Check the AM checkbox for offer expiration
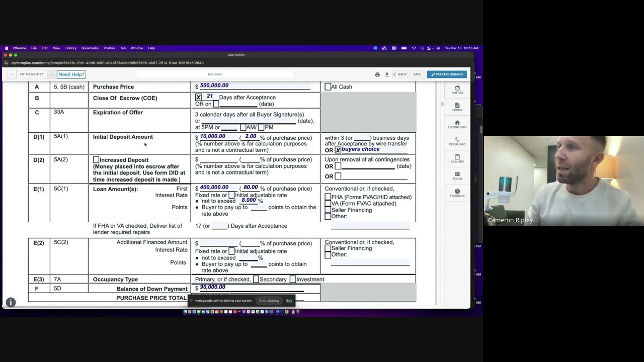 244,128
